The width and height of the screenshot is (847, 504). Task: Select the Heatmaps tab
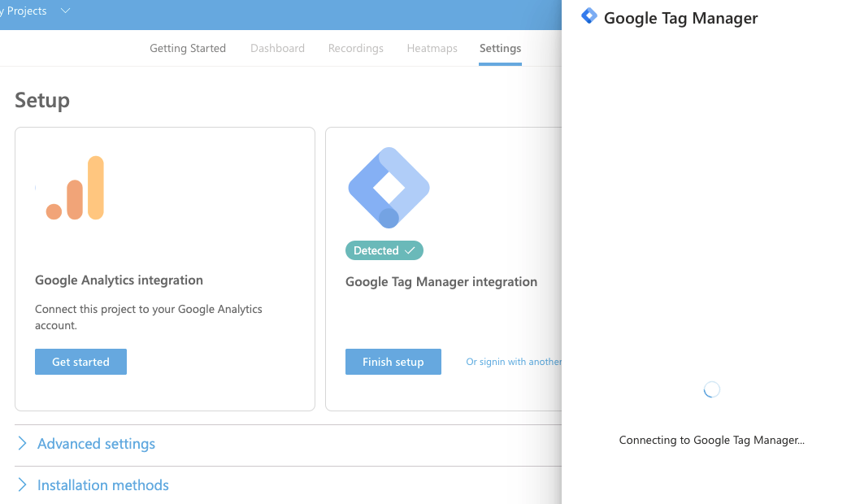pos(432,48)
